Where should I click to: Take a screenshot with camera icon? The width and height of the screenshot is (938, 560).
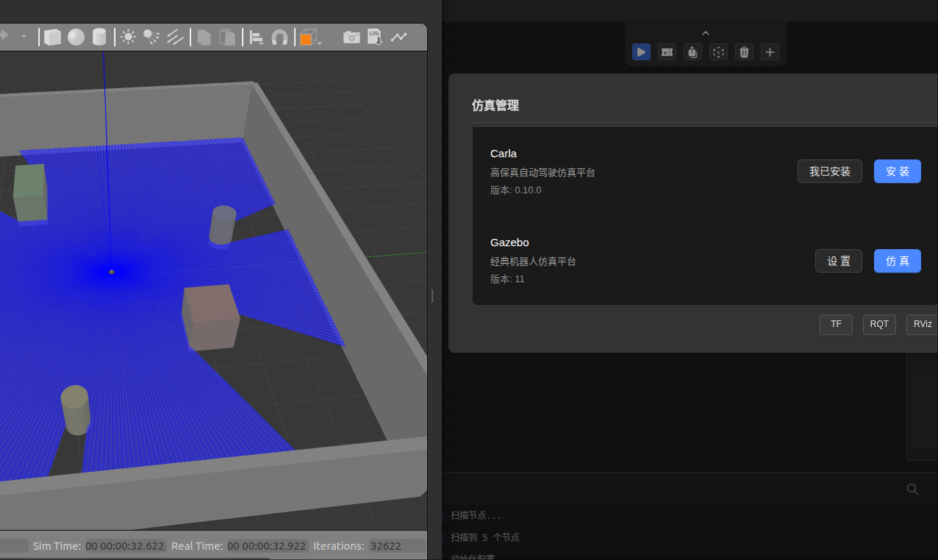[351, 37]
